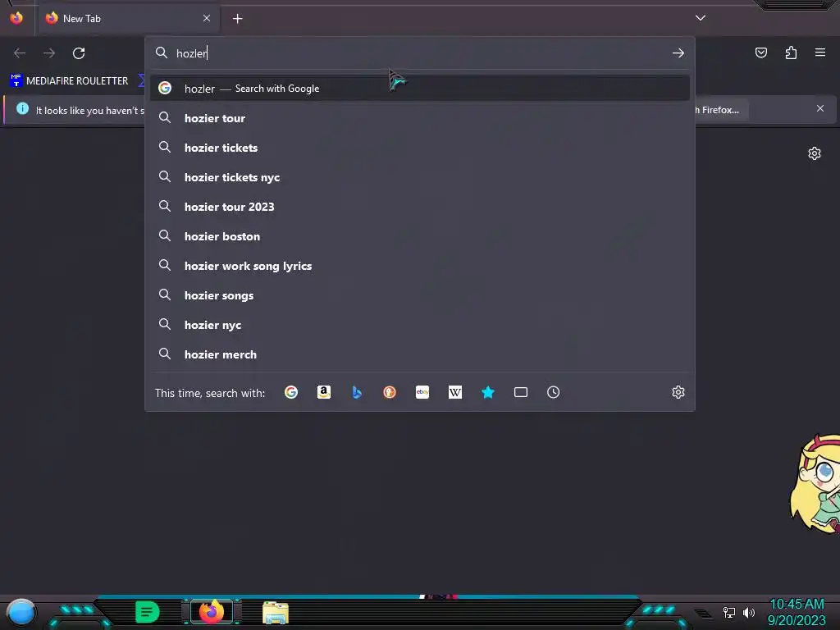Screen dimensions: 840x630
Task: Open Firefox application hamburger menu
Action: coord(820,52)
